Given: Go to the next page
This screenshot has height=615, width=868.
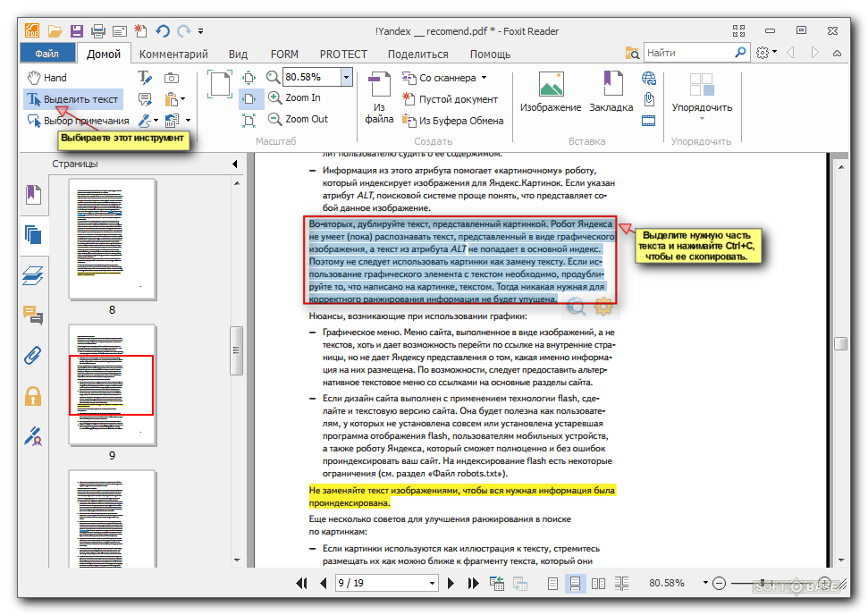Looking at the screenshot, I should point(451,583).
